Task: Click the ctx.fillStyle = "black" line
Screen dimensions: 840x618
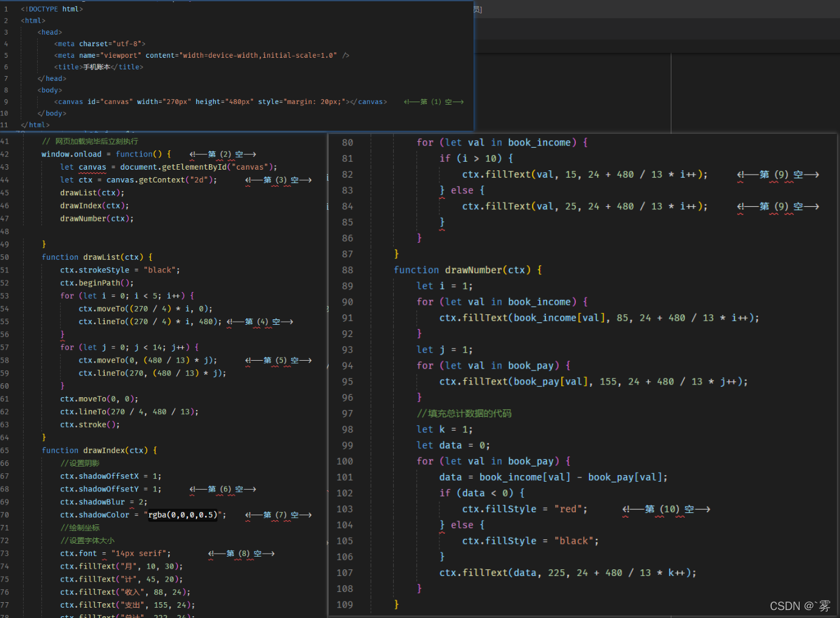Action: pyautogui.click(x=530, y=541)
